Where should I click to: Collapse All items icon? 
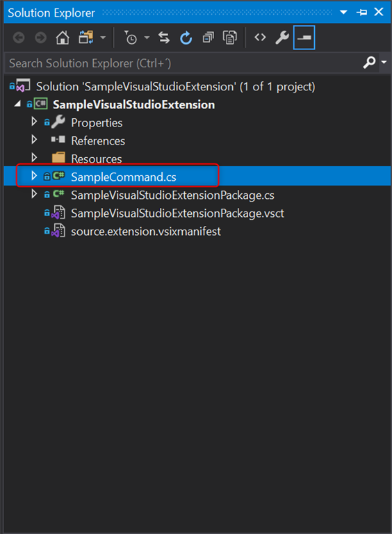[x=209, y=38]
